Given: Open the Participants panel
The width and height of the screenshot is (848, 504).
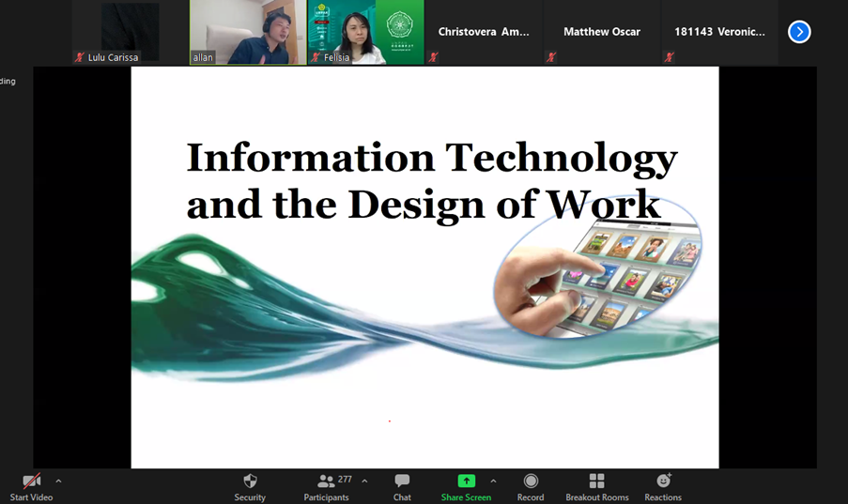Looking at the screenshot, I should [x=326, y=481].
